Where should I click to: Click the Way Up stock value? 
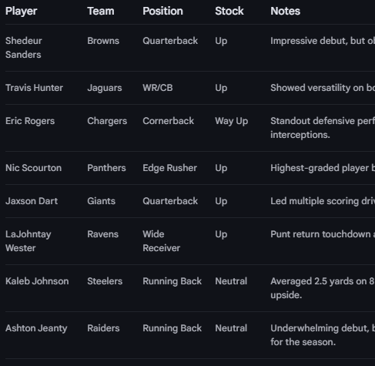(231, 121)
